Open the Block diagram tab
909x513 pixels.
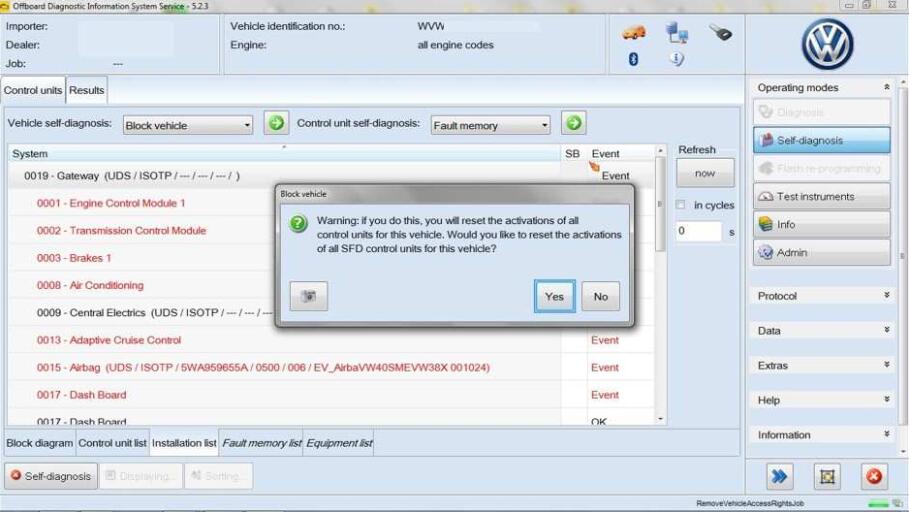(40, 443)
